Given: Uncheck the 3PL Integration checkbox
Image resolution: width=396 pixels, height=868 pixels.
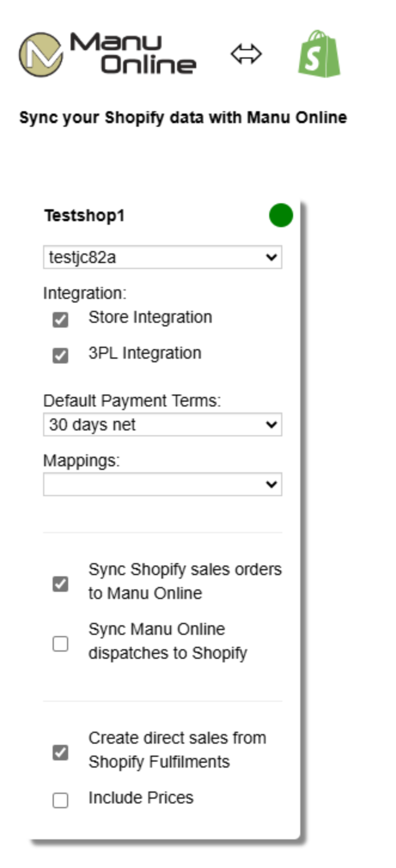Looking at the screenshot, I should (x=60, y=356).
